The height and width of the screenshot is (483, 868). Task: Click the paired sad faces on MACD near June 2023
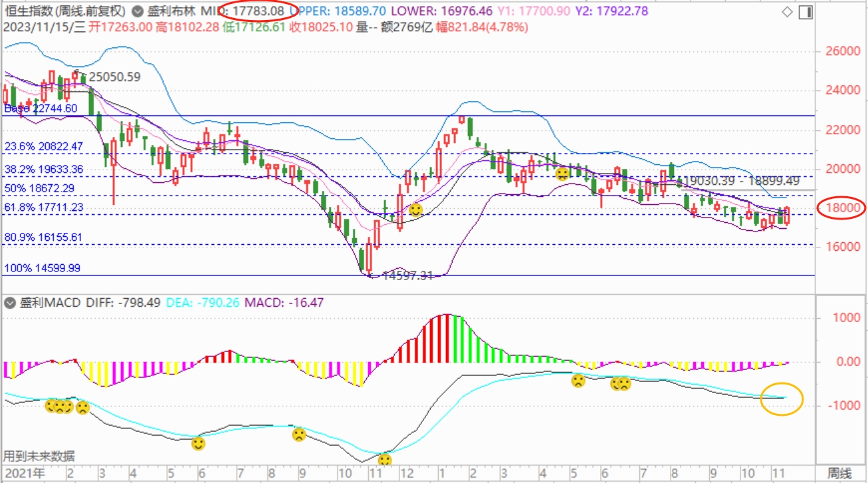(620, 384)
